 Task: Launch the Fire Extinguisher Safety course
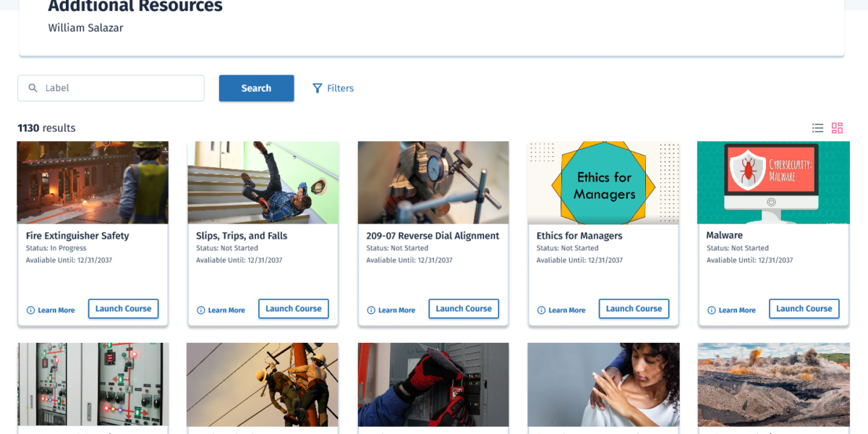click(x=123, y=309)
